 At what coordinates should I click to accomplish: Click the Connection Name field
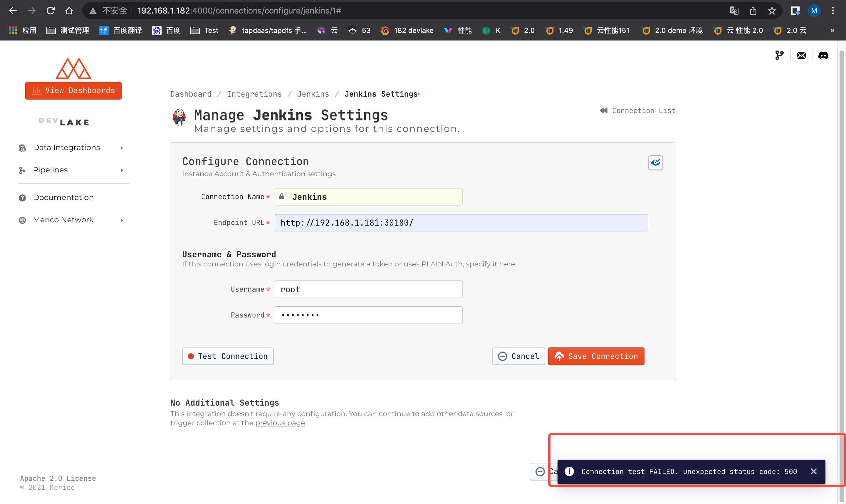coord(368,197)
